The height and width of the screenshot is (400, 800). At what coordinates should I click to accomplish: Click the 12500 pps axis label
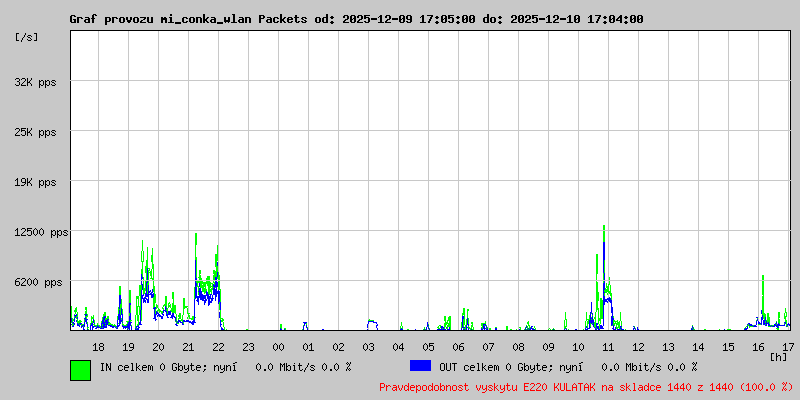click(x=41, y=233)
